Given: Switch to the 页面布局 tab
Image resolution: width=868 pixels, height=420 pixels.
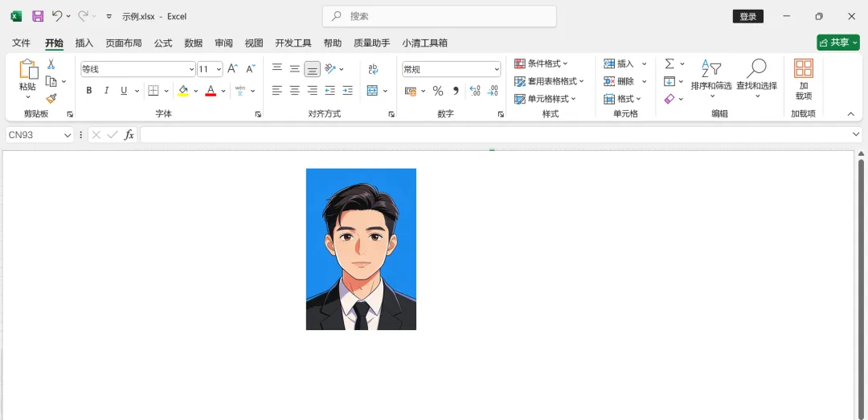Looking at the screenshot, I should point(124,43).
